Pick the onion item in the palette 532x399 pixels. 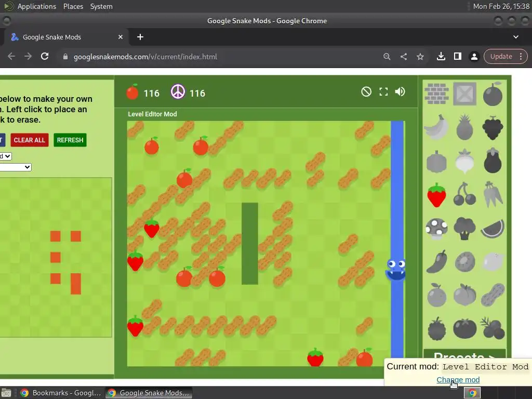(464, 161)
